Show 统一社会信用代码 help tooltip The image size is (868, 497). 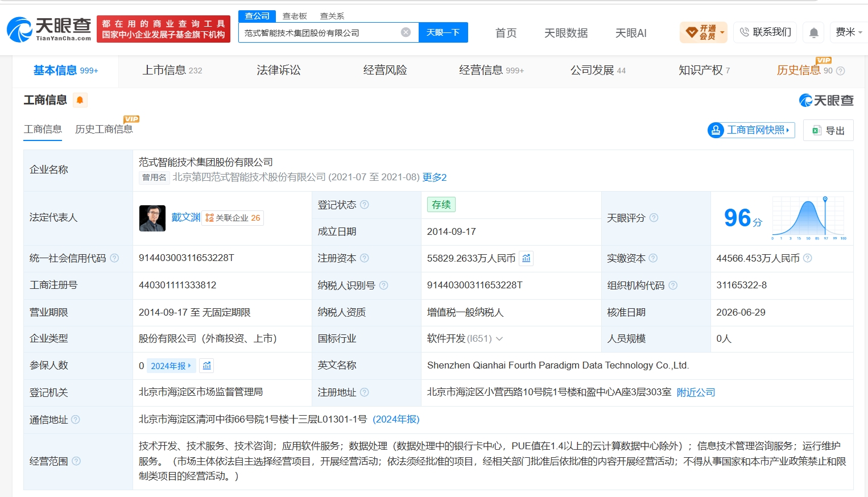pos(114,258)
